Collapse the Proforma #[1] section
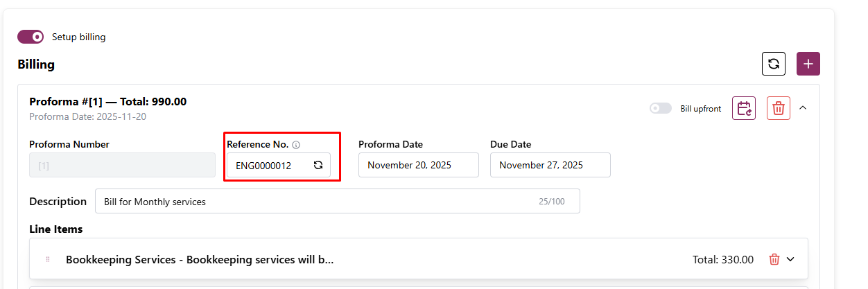The width and height of the screenshot is (868, 289). pos(803,108)
